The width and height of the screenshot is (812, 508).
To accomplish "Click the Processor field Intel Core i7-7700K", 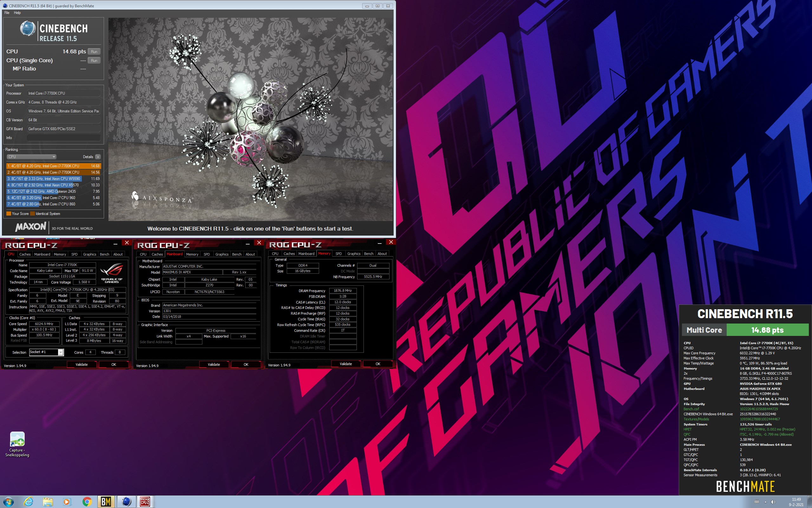I will pos(63,93).
